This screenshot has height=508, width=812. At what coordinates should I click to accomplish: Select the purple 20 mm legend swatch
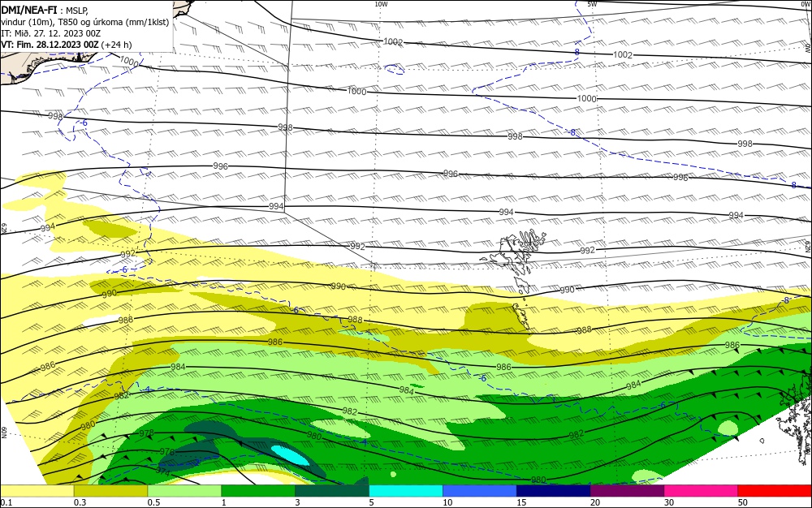627,491
